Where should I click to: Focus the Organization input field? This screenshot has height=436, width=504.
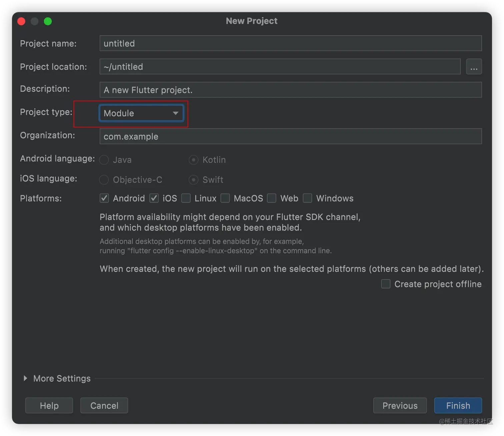pos(290,136)
